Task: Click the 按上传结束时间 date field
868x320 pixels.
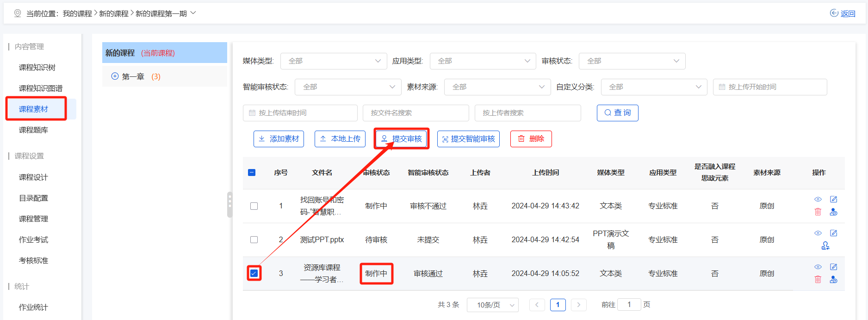Action: point(300,113)
